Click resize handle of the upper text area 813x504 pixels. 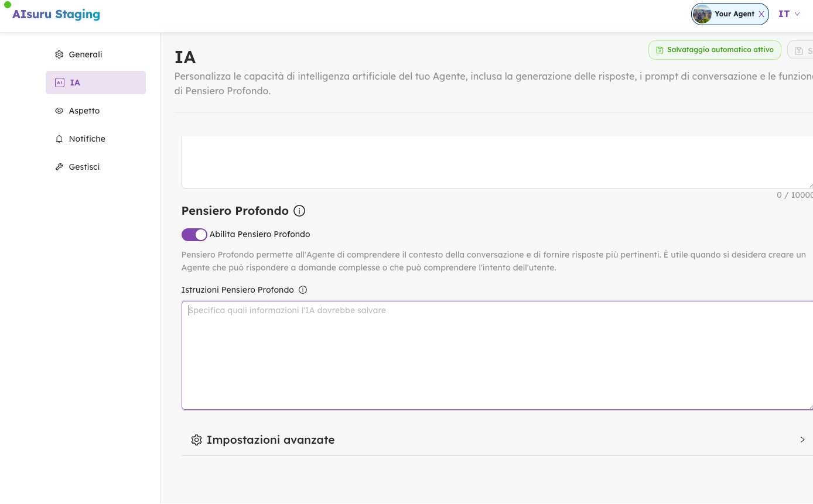click(x=810, y=186)
